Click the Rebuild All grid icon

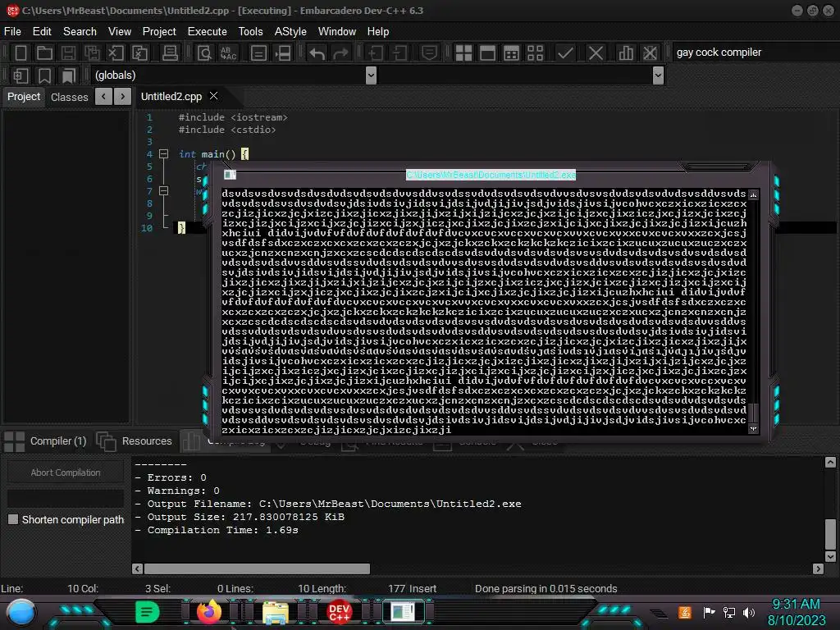[x=535, y=53]
